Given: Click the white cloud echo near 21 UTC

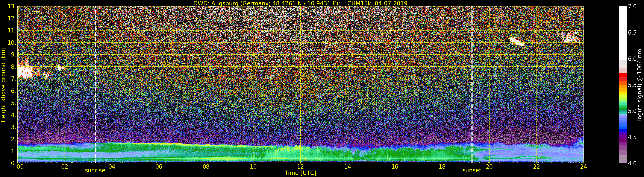Looking at the screenshot, I should coord(517,41).
